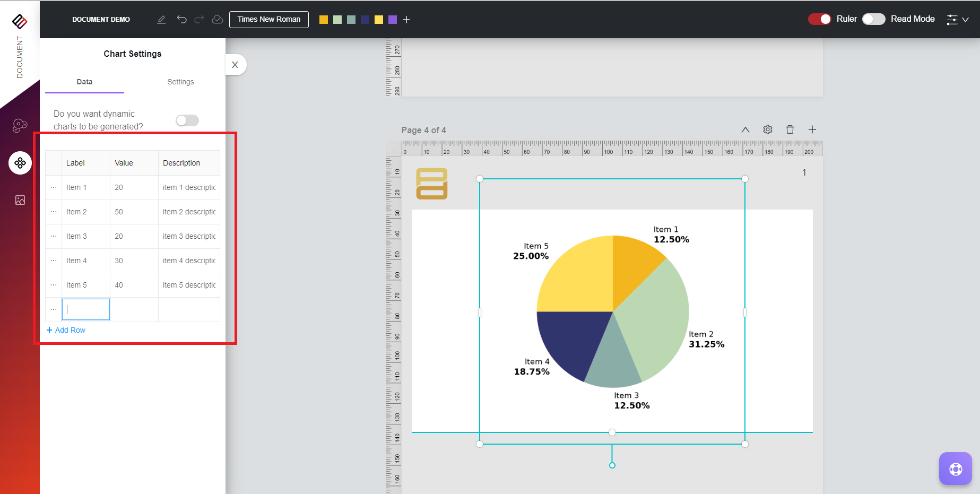
Task: Disable the Ruler toggle
Action: point(819,19)
